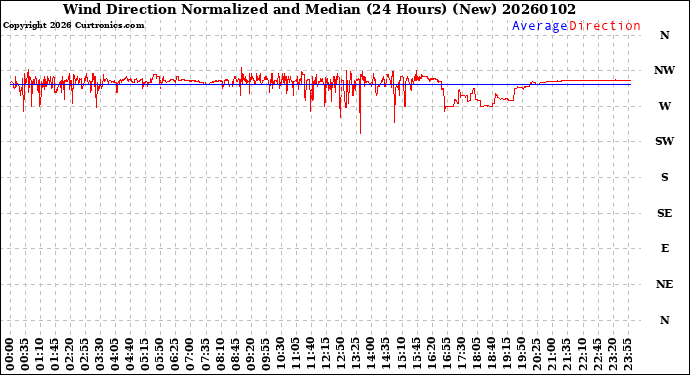Image resolution: width=690 pixels, height=375 pixels.
Task: Click the SE axis label
Action: tap(664, 213)
